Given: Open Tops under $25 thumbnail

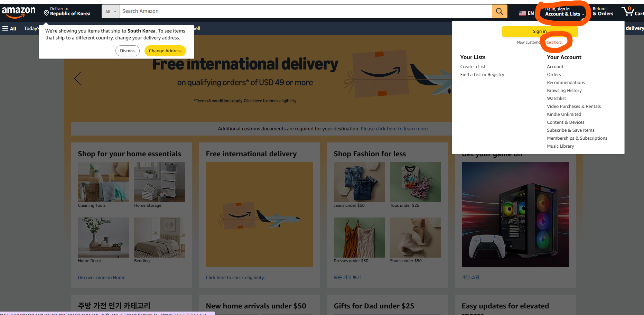Looking at the screenshot, I should pos(416,182).
